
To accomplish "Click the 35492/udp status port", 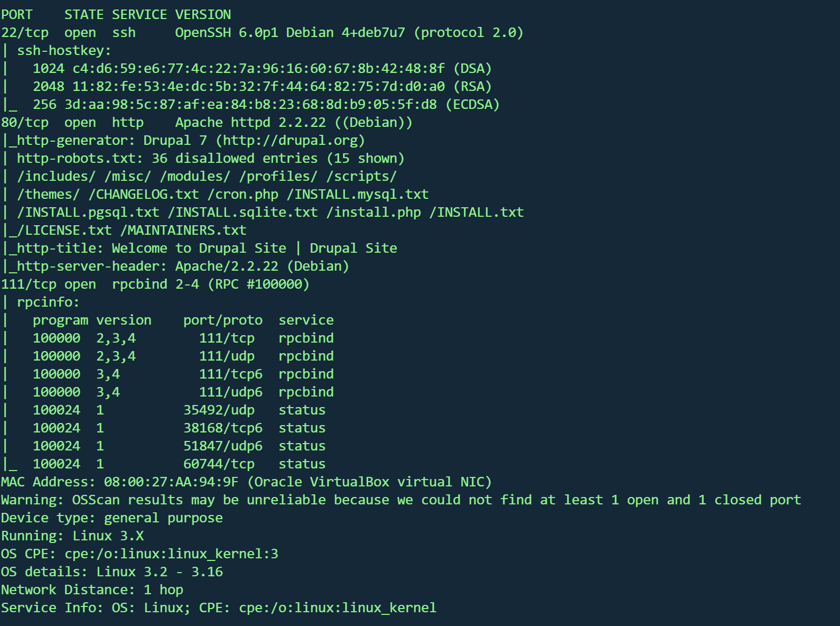I will pos(219,410).
